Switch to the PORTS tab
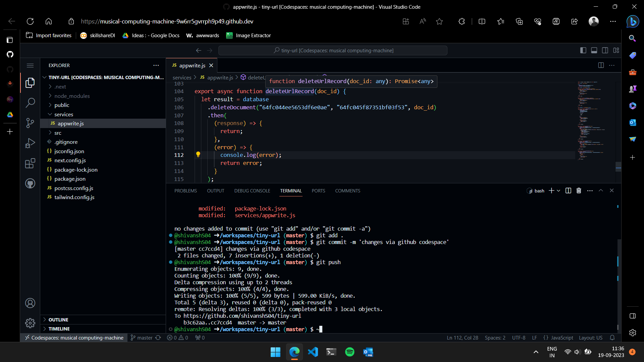The height and width of the screenshot is (362, 644). tap(318, 190)
